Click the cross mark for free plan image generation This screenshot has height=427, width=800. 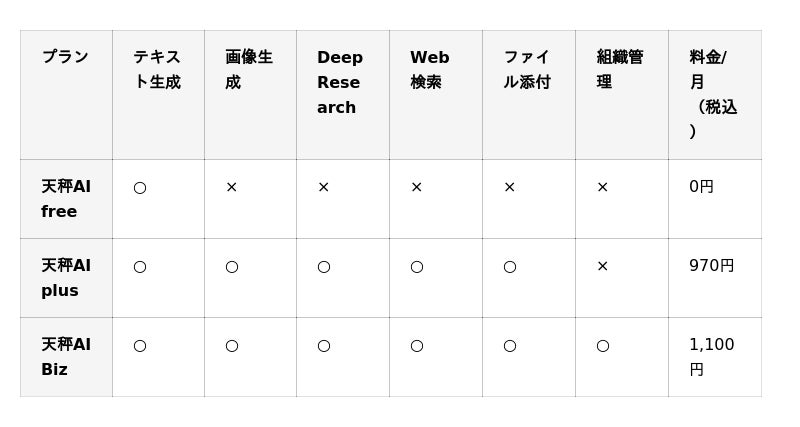(x=231, y=188)
